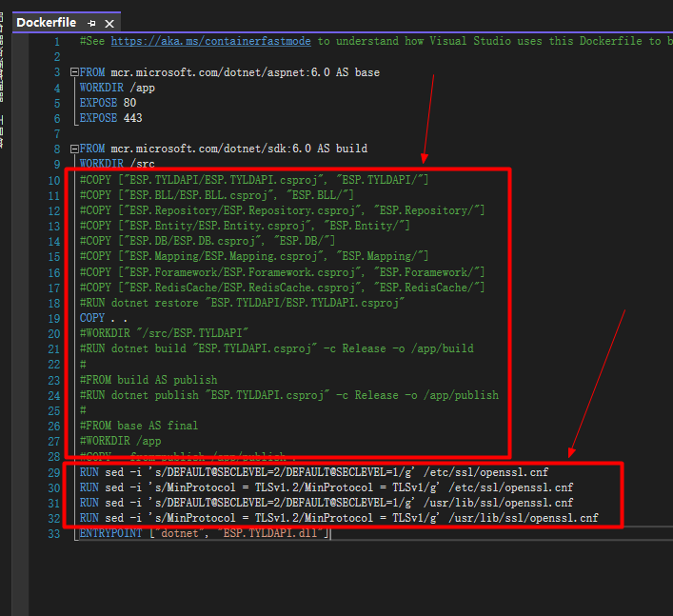The height and width of the screenshot is (616, 673).
Task: Click line number 33 in the gutter
Action: point(54,534)
